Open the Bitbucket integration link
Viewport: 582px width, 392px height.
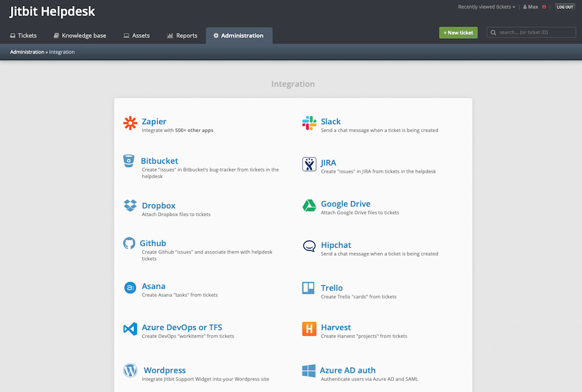point(160,160)
